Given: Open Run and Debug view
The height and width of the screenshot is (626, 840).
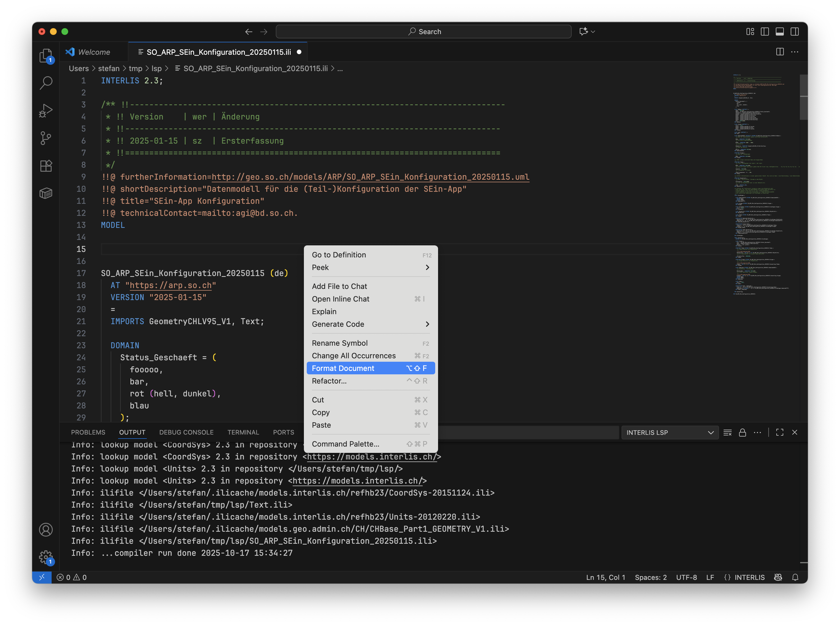Looking at the screenshot, I should coord(46,111).
